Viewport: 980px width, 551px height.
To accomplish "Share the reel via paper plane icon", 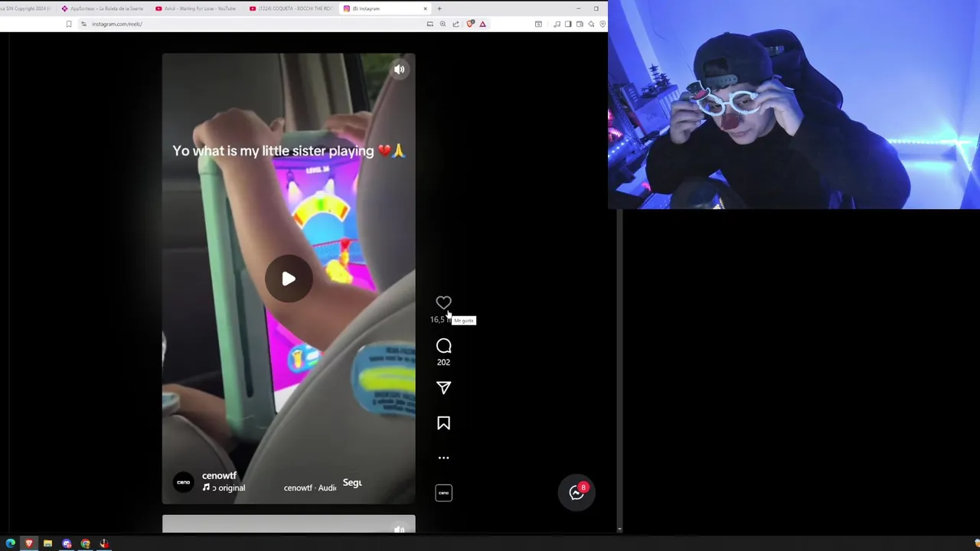I will tap(443, 388).
